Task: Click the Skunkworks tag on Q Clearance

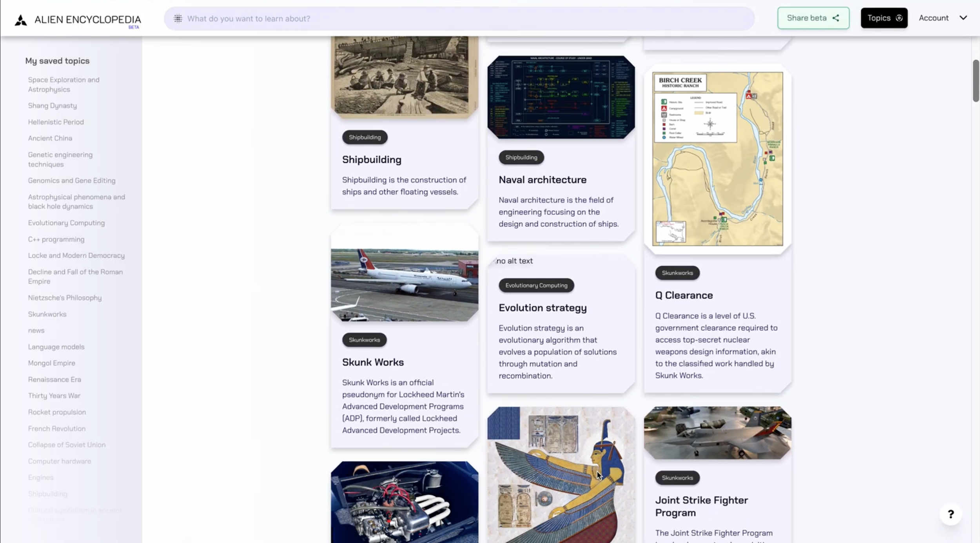Action: click(677, 273)
